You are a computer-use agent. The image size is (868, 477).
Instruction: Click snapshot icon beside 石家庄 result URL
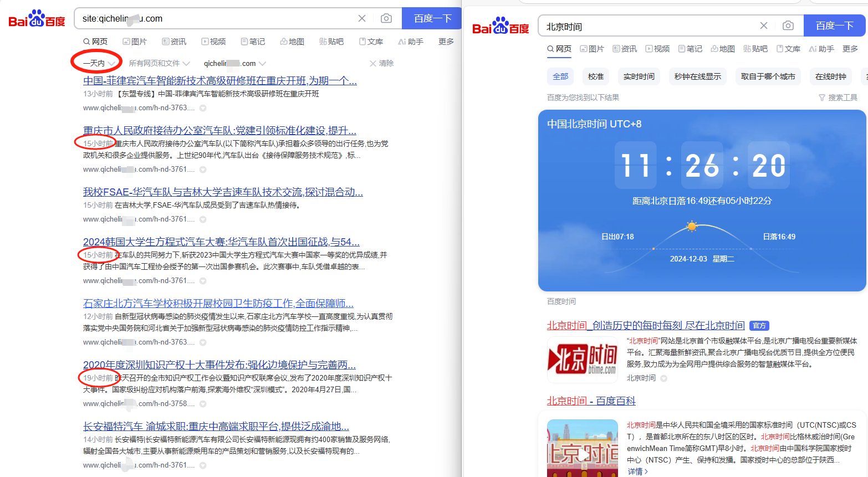[x=203, y=342]
